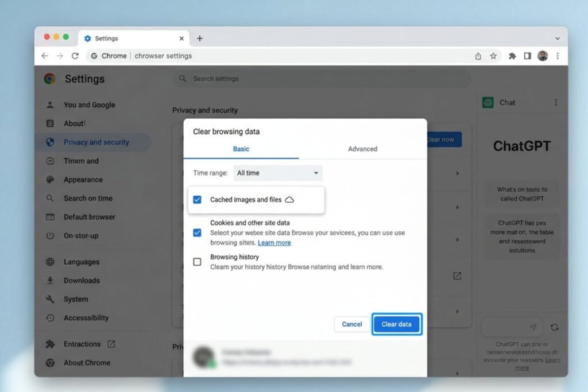Viewport: 588px width, 392px height.
Task: Uncheck Cached images and files
Action: [x=198, y=200]
